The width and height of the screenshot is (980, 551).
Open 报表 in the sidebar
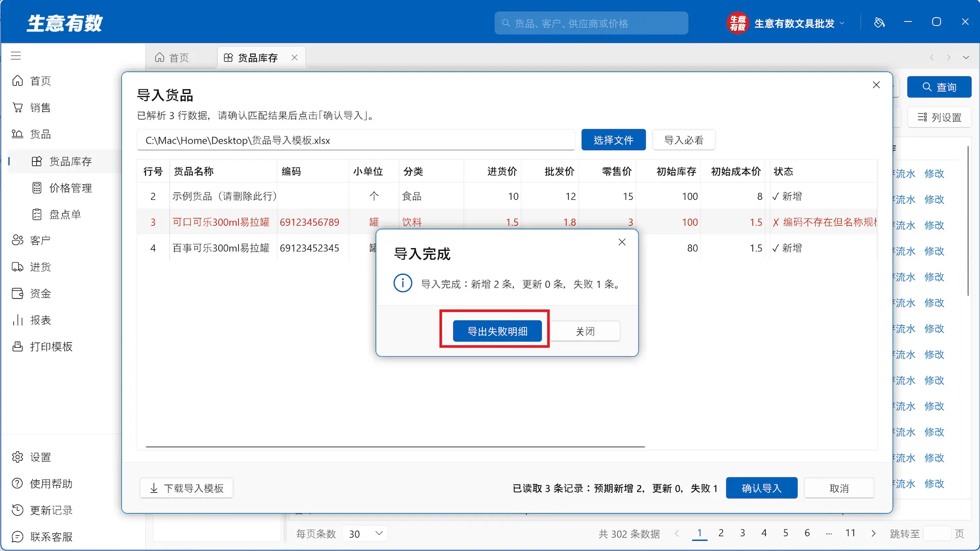pos(32,320)
